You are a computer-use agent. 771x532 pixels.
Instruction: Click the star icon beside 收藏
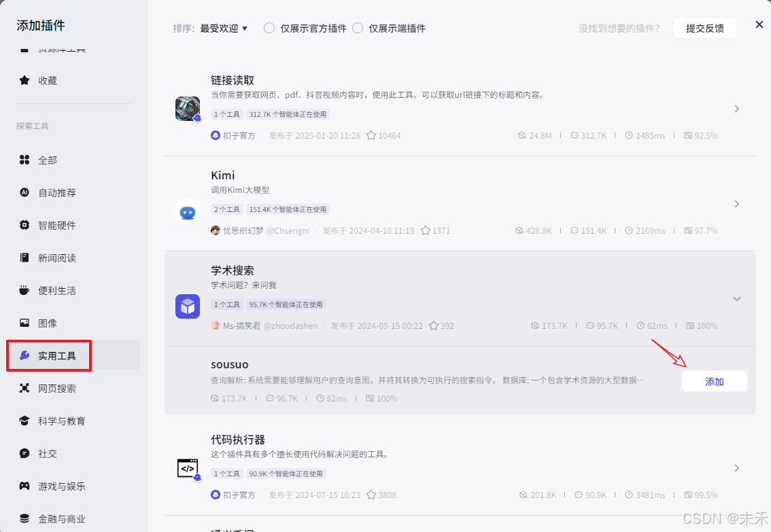[24, 81]
